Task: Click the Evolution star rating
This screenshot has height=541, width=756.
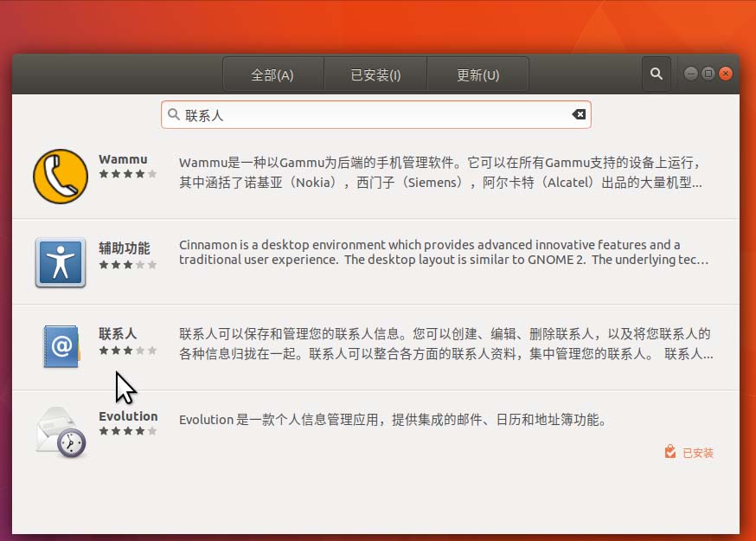Action: pyautogui.click(x=128, y=431)
